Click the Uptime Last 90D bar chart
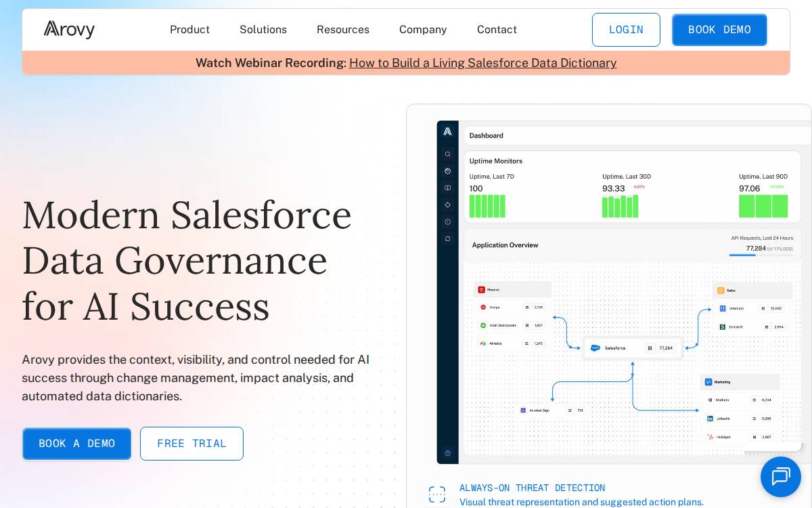 coord(763,206)
